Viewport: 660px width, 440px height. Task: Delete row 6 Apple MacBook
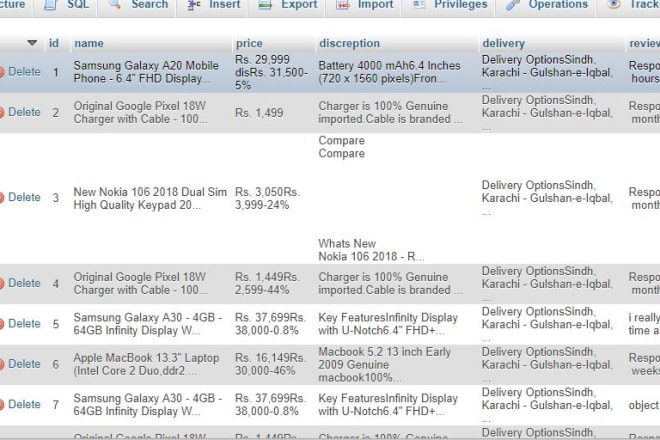tap(24, 364)
